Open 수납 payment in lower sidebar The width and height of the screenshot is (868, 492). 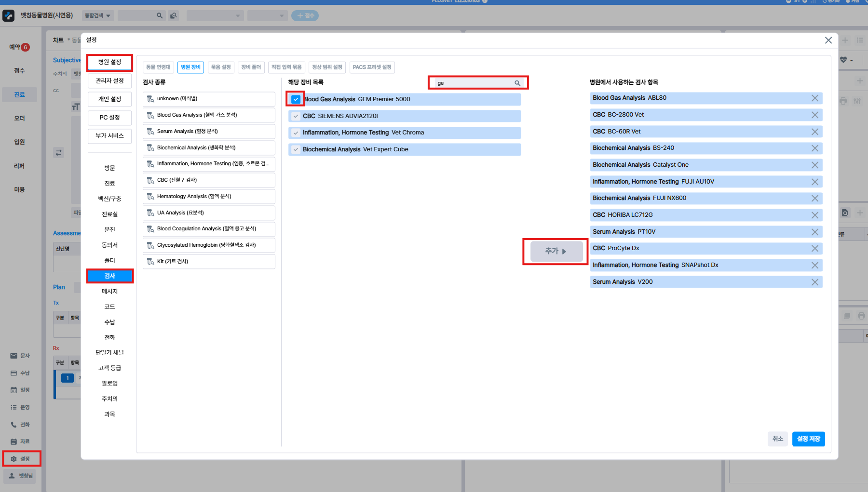click(x=20, y=373)
